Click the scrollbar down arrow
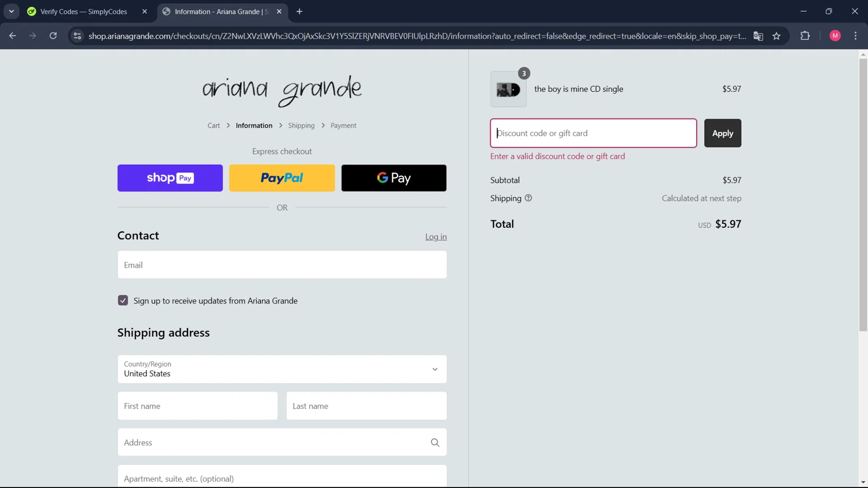Image resolution: width=868 pixels, height=488 pixels. tap(863, 482)
